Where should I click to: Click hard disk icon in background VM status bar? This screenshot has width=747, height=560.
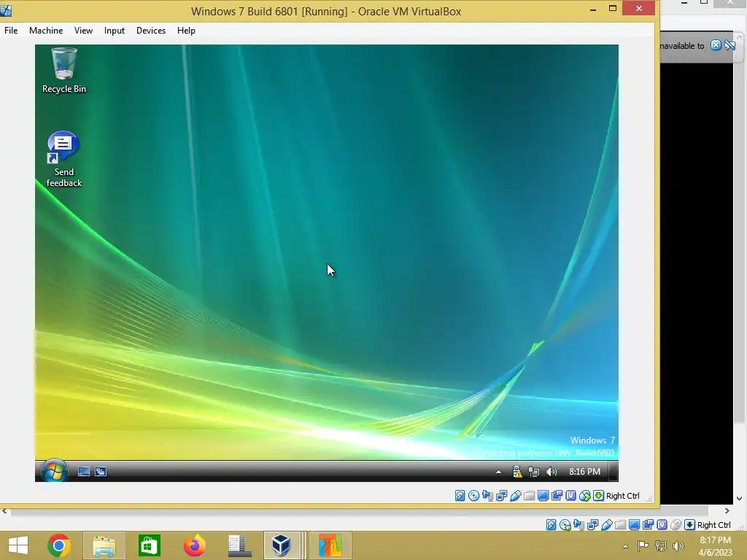tap(551, 525)
